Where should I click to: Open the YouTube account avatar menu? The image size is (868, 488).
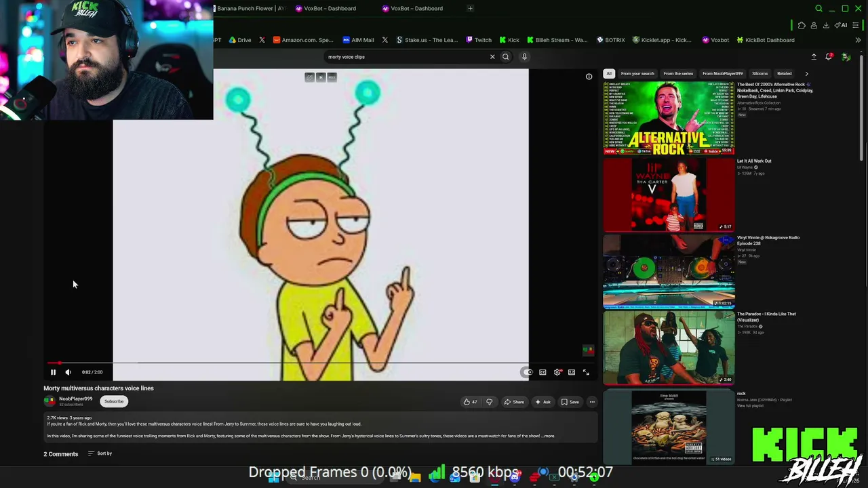[846, 57]
